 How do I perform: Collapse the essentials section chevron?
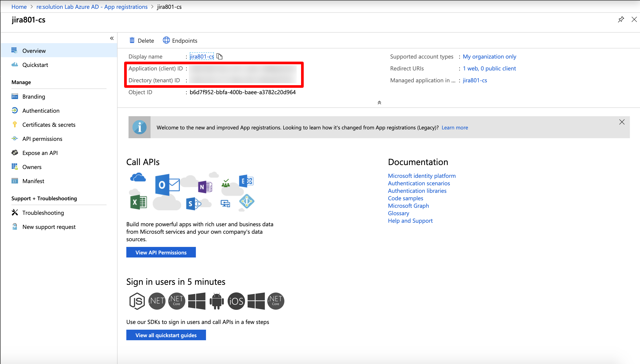(379, 103)
